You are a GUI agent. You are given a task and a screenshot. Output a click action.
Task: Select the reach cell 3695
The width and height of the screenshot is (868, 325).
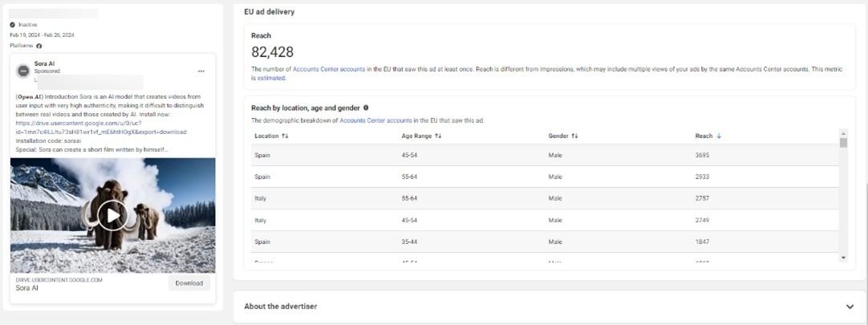[x=702, y=155]
